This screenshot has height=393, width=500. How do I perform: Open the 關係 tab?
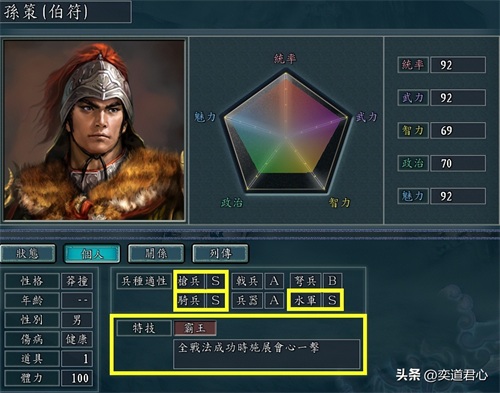156,254
